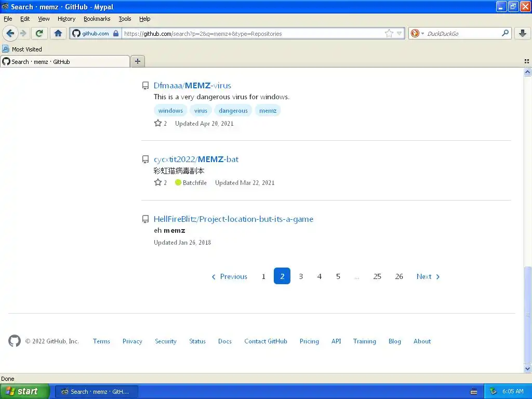Go to results page 4
The image size is (532, 399).
(x=320, y=276)
